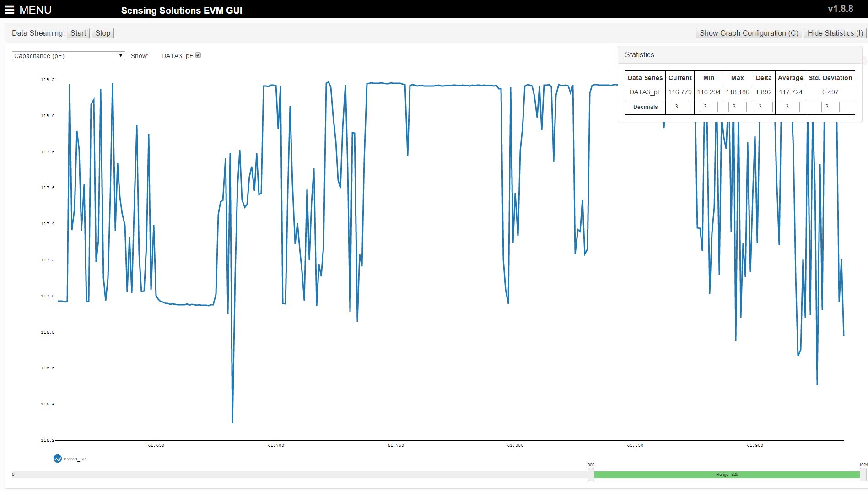Click the DATA3_pF legend icon
868x491 pixels.
pyautogui.click(x=57, y=459)
